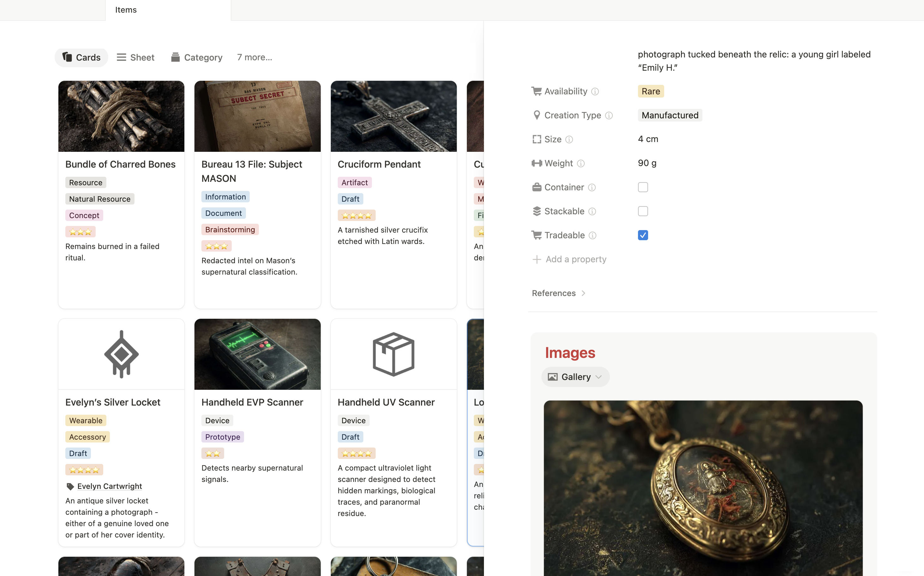Open the Manufactured creation type selector
Screen dimensions: 924x576
coord(670,116)
